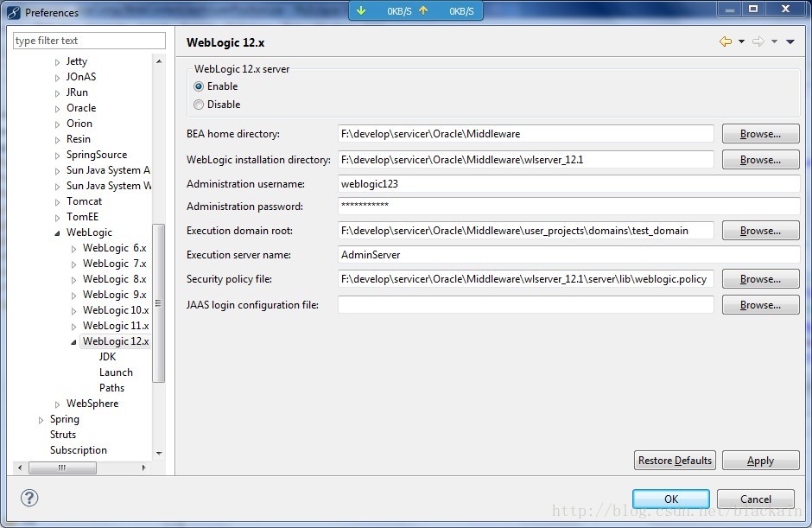The height and width of the screenshot is (528, 812).
Task: Select WebLogic 9.x in the tree
Action: tap(114, 295)
